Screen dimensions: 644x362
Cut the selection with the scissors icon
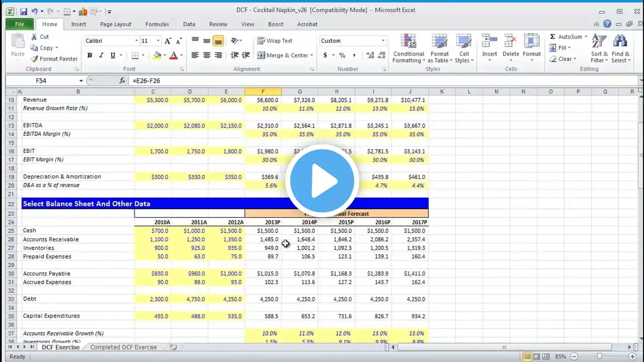click(34, 37)
